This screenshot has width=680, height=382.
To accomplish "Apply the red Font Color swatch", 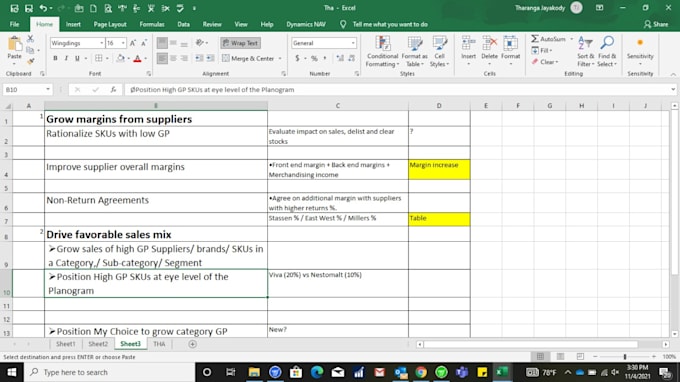I will click(x=137, y=58).
